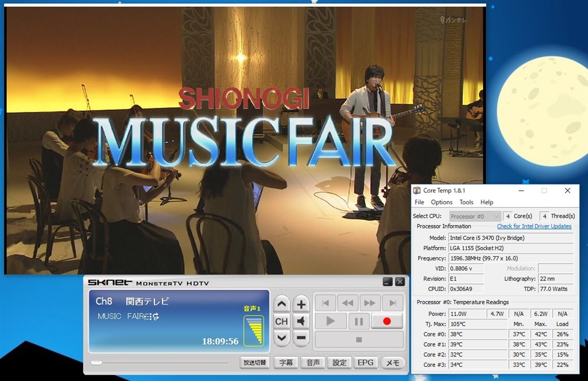Click the メモ memo button
The width and height of the screenshot is (588, 381).
(393, 363)
